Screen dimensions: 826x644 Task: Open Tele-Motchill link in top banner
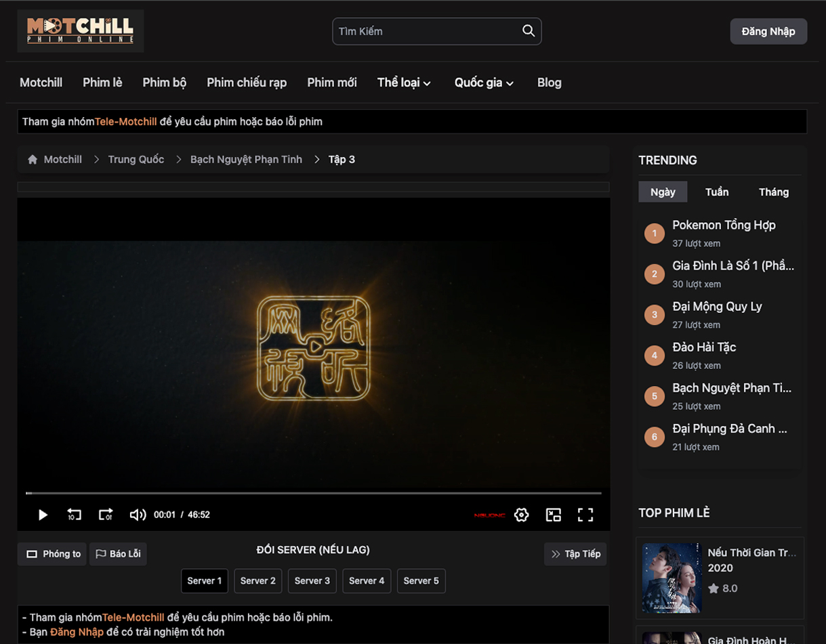click(125, 122)
